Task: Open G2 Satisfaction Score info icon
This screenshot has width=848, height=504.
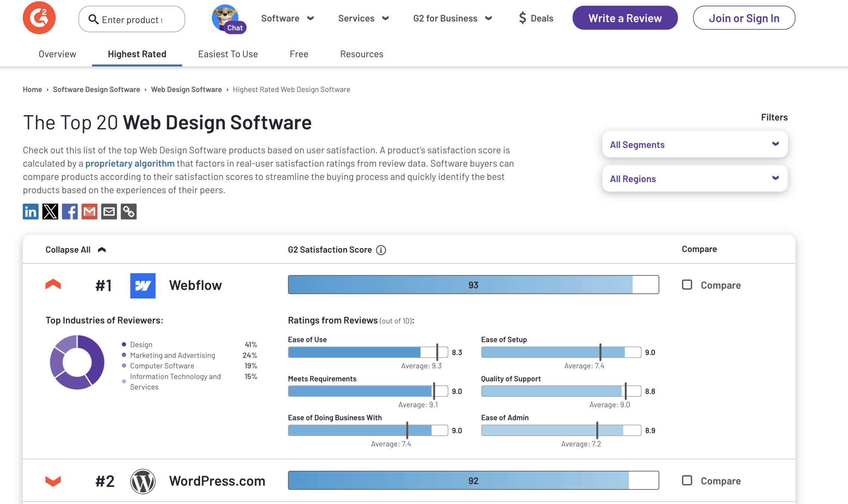Action: (381, 250)
